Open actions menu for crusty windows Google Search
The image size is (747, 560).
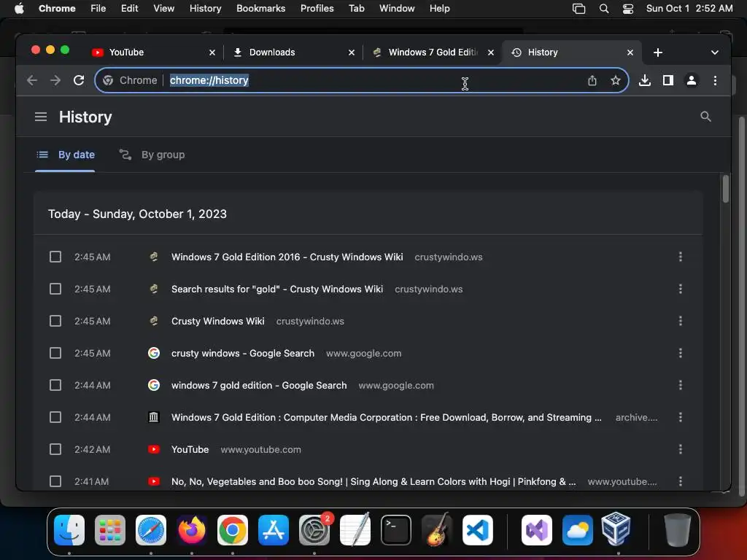pyautogui.click(x=681, y=353)
